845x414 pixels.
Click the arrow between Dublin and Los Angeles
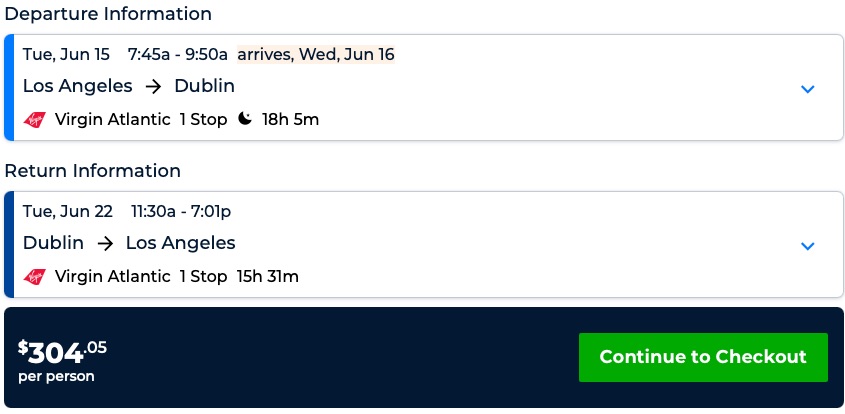(105, 243)
